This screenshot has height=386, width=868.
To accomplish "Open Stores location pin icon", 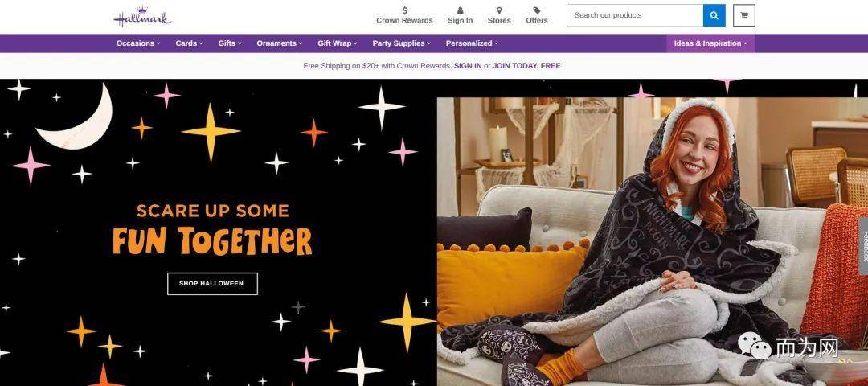I will [x=499, y=10].
